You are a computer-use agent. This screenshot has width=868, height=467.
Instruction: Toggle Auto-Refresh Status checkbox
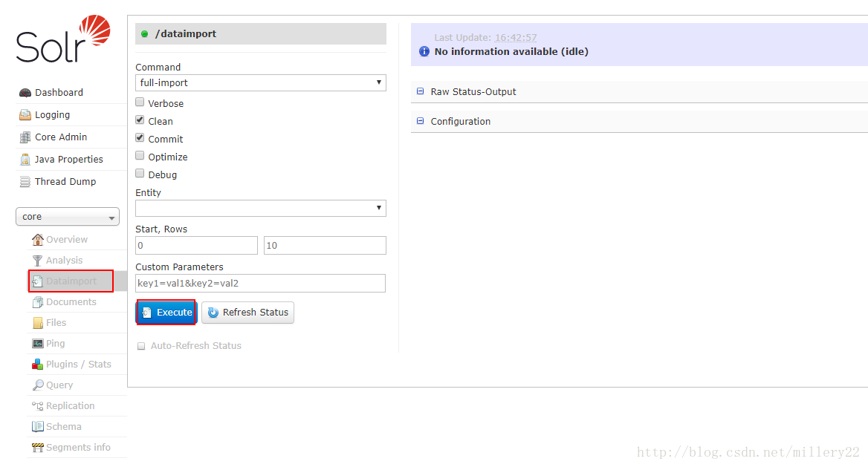coord(141,347)
